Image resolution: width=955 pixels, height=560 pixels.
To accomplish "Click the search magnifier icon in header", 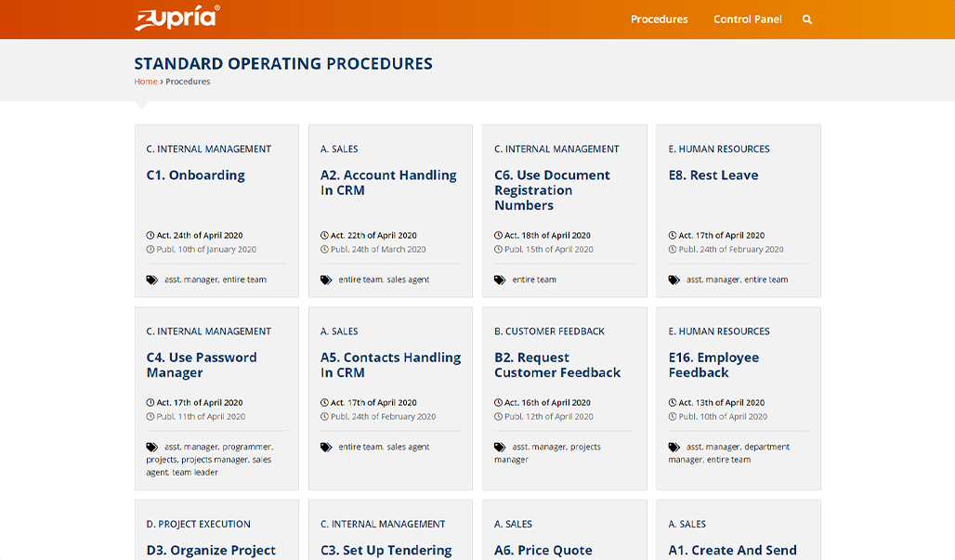I will tap(807, 20).
